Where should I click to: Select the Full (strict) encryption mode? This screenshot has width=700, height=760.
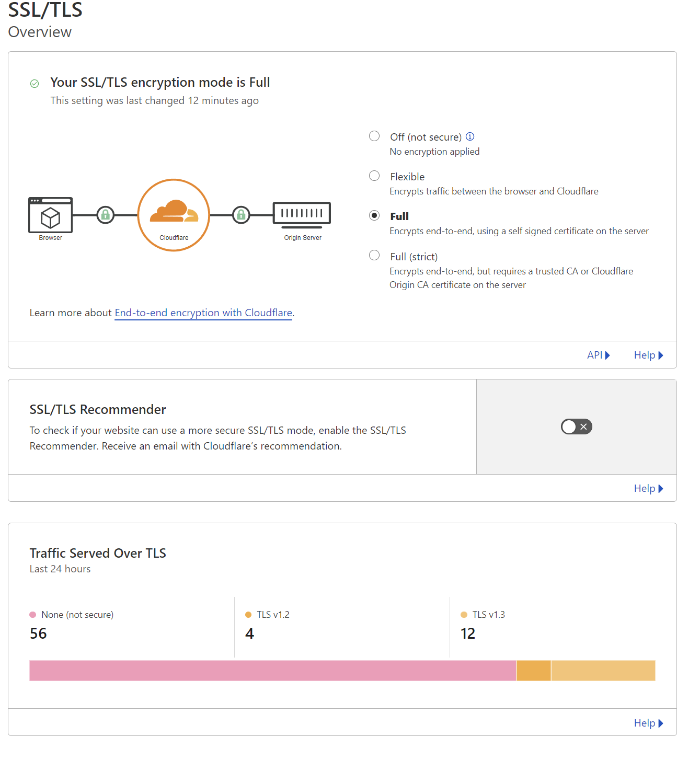(x=374, y=255)
